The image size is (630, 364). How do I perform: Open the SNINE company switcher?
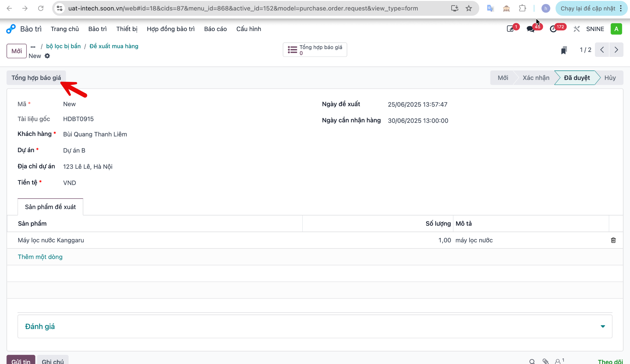point(595,29)
